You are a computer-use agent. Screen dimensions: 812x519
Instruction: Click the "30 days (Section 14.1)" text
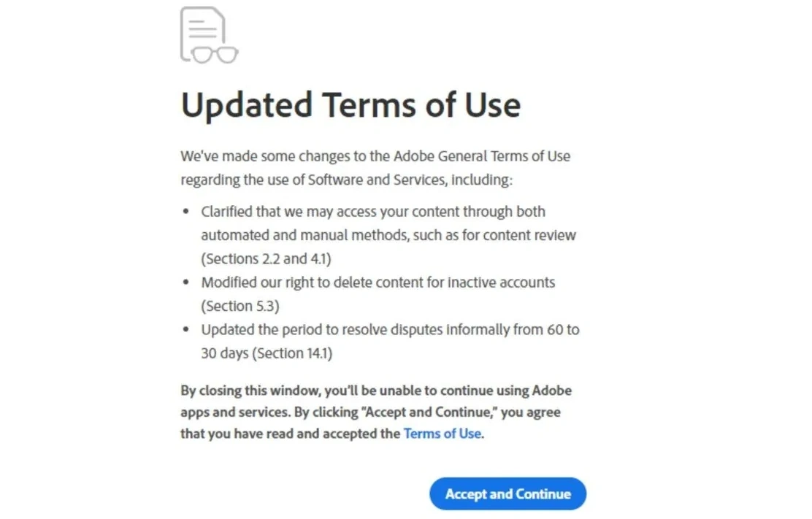[267, 353]
